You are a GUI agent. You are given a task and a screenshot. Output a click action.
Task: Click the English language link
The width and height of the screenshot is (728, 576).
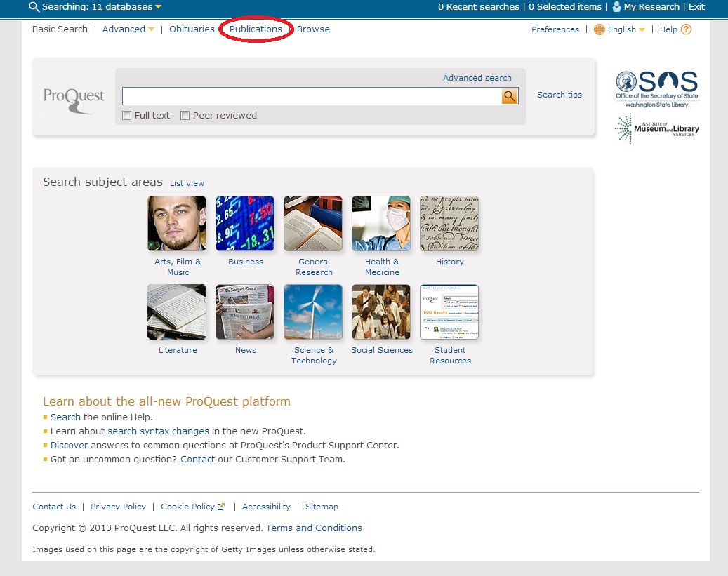(x=622, y=29)
